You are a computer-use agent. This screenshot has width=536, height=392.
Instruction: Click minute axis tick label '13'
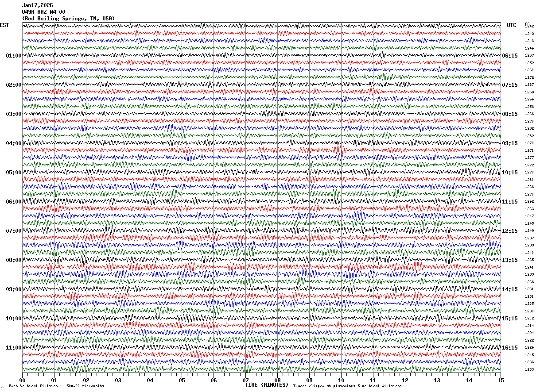(x=437, y=380)
